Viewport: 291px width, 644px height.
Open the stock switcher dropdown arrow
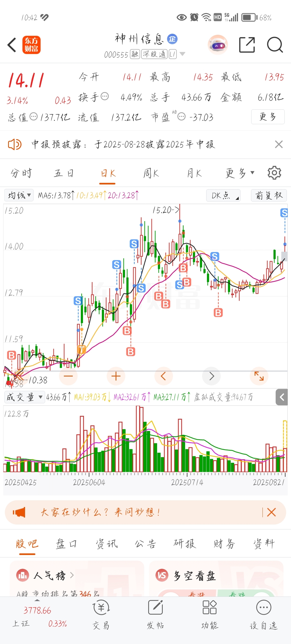point(182,54)
